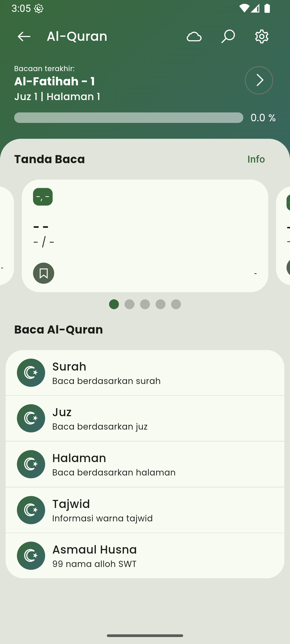The width and height of the screenshot is (290, 644).
Task: Tap the crescent icon beside Juz
Action: pyautogui.click(x=31, y=418)
